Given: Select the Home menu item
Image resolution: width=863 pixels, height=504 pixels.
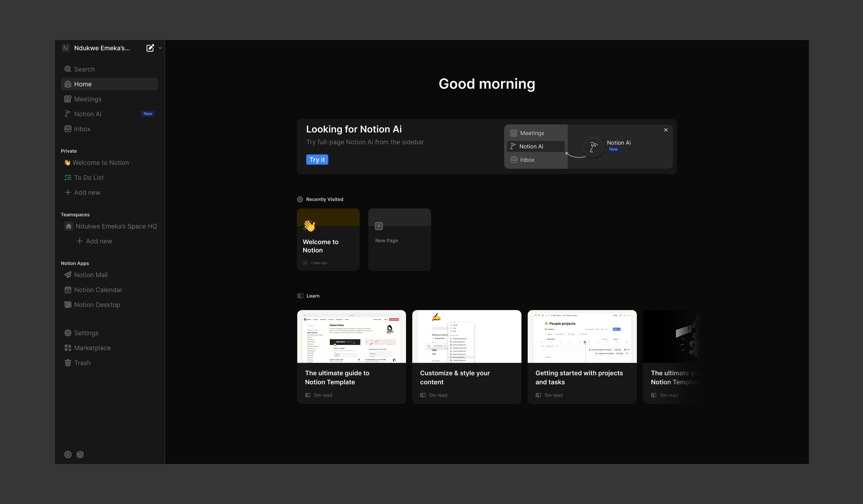Looking at the screenshot, I should click(x=83, y=84).
